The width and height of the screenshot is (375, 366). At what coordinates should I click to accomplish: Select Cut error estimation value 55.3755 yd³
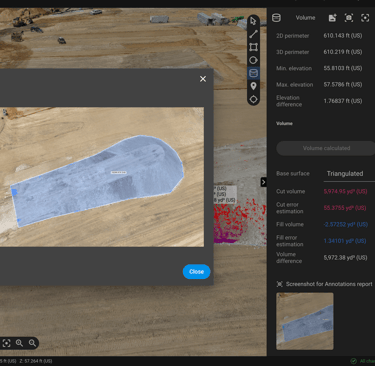(345, 208)
